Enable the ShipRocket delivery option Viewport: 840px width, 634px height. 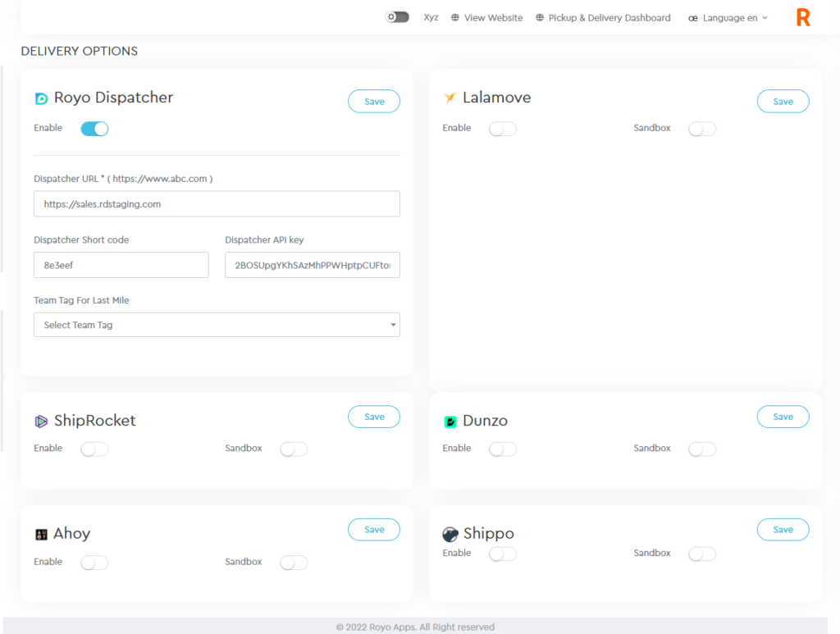click(94, 449)
